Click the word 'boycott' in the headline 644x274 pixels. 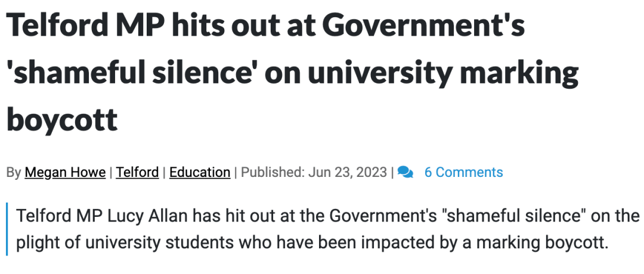click(x=62, y=120)
